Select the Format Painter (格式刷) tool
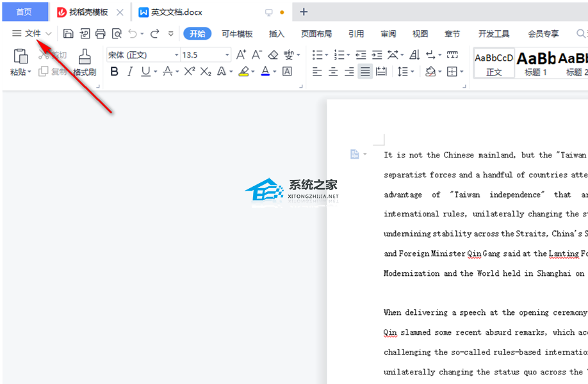 point(85,63)
